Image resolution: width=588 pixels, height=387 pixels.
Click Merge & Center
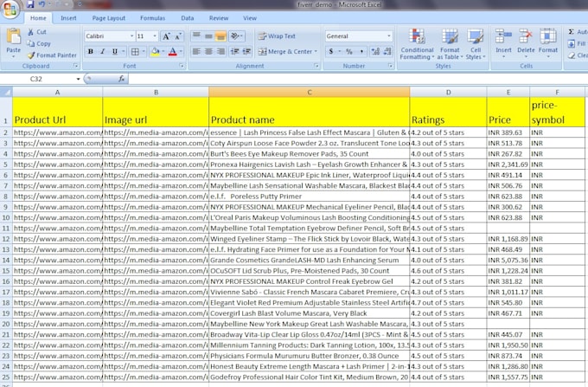[x=285, y=51]
